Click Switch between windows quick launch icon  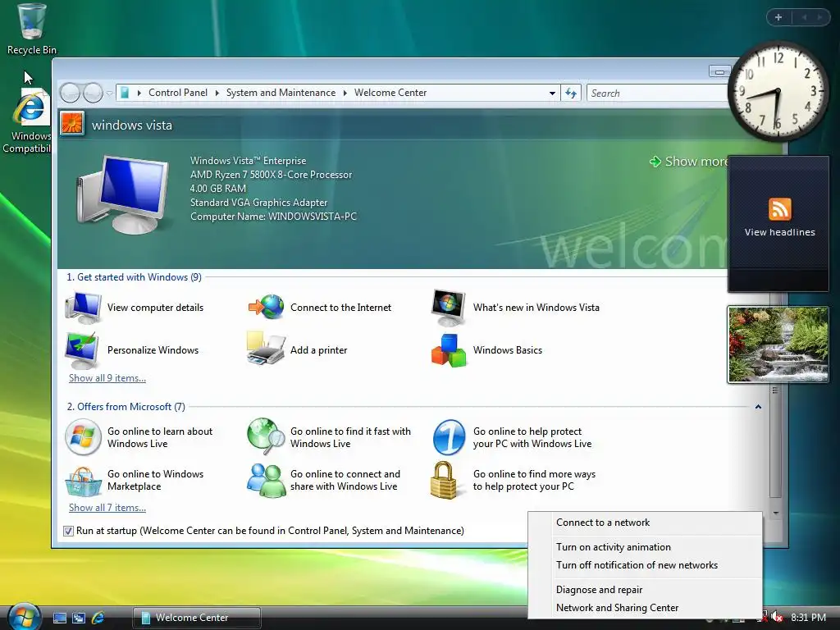[79, 618]
